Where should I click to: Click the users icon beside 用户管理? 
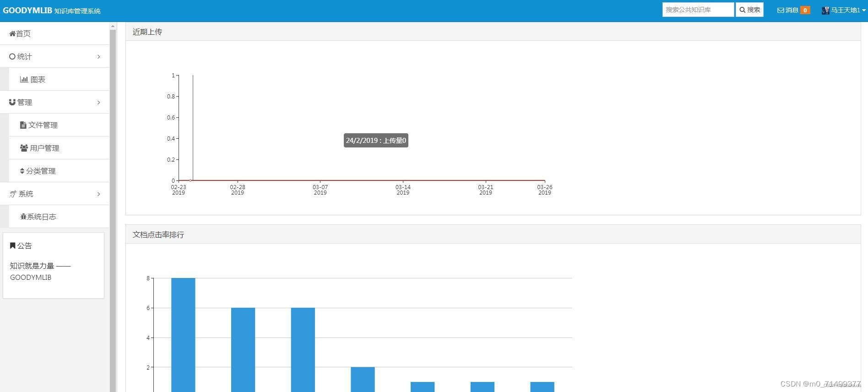24,148
